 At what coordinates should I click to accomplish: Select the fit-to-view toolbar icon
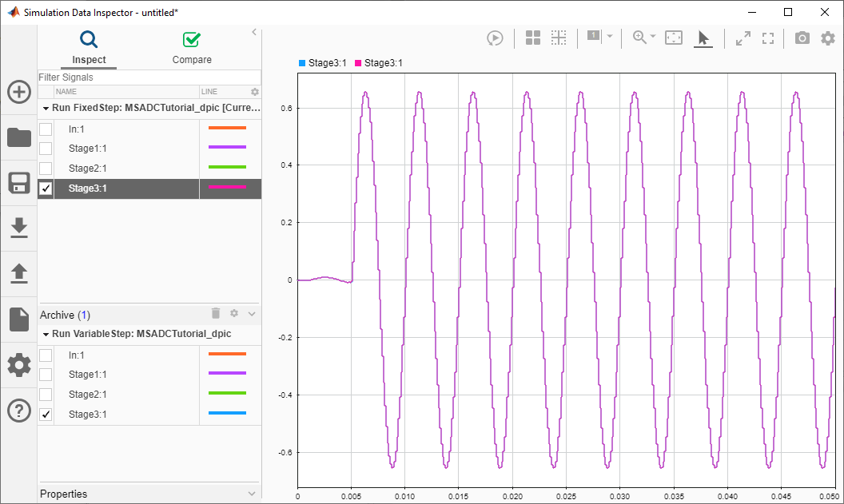(674, 38)
